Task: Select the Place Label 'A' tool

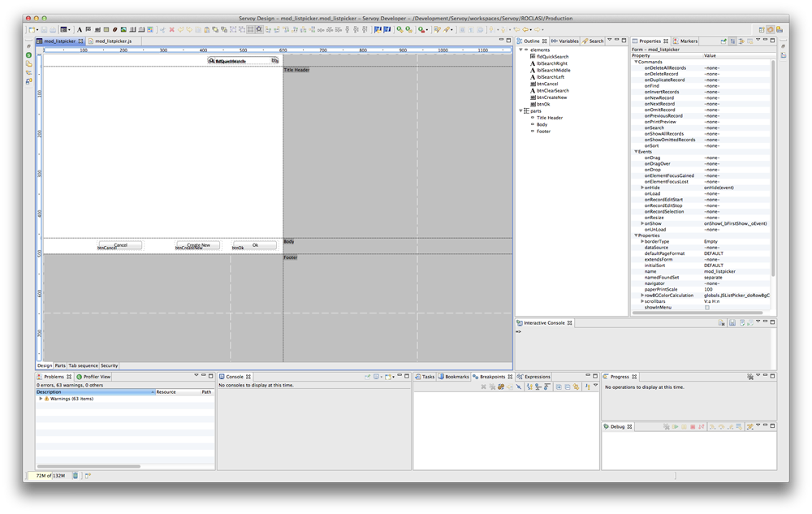Action: point(80,30)
